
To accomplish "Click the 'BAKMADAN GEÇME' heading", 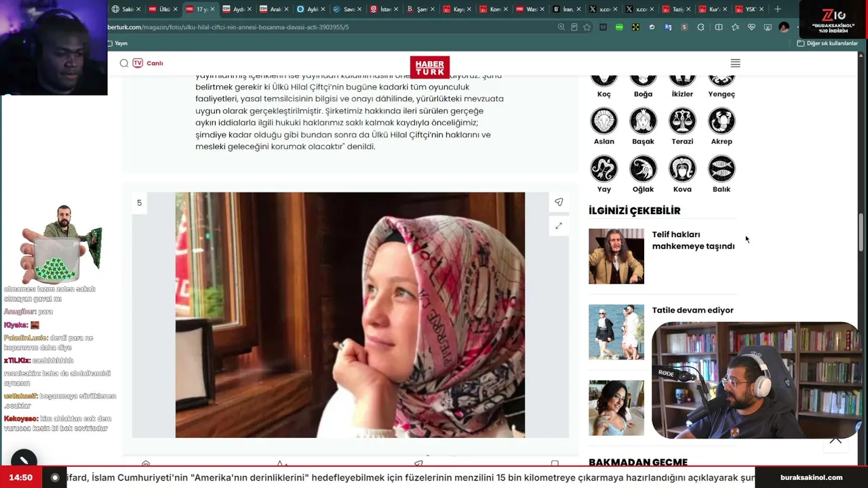I will pos(638,462).
